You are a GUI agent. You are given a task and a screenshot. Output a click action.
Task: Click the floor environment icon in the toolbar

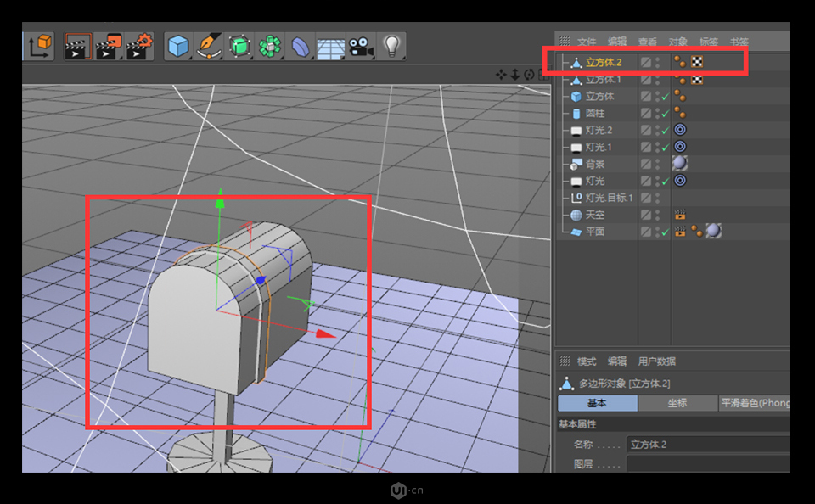coord(330,46)
